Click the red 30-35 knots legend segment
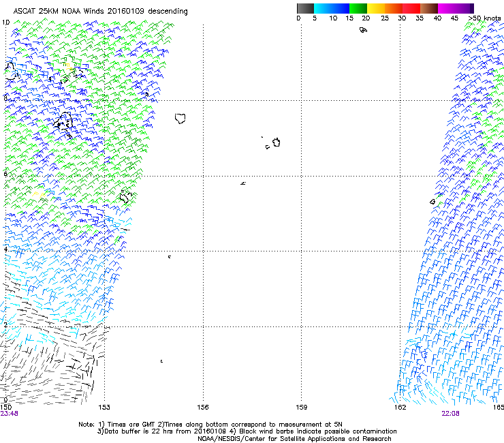Image resolution: width=504 pixels, height=443 pixels. pos(411,8)
